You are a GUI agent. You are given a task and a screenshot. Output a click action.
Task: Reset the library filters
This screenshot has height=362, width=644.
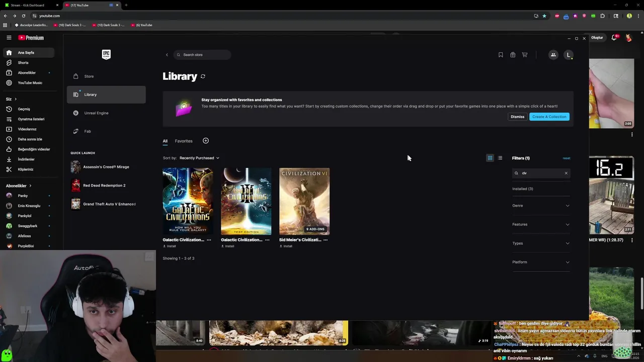[x=567, y=158]
